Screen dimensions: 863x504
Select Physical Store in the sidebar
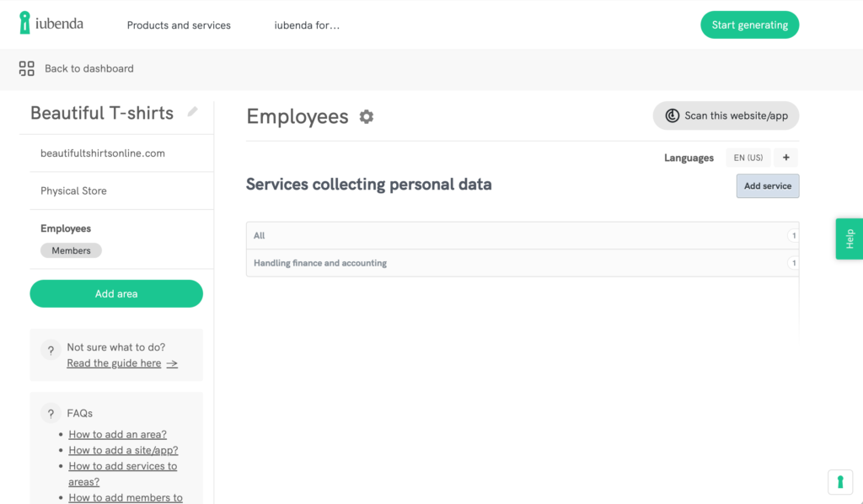point(73,190)
